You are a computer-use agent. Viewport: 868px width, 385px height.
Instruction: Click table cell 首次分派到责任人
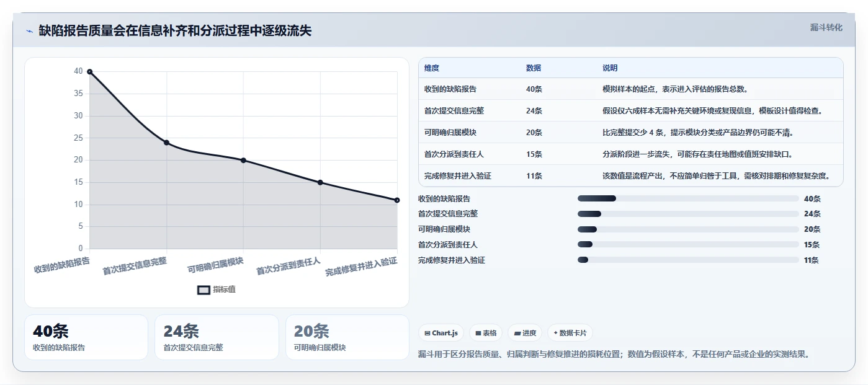(x=454, y=154)
